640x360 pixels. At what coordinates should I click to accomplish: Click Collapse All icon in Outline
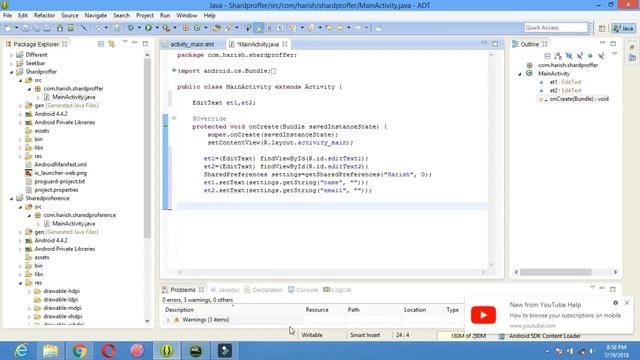pos(548,56)
